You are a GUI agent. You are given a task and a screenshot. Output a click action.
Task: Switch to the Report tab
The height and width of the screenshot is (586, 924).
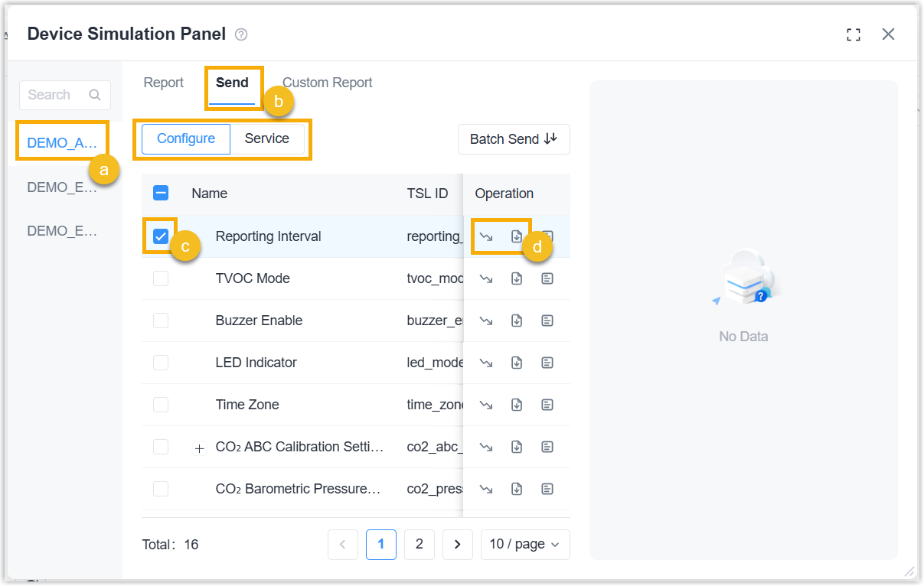(x=164, y=83)
